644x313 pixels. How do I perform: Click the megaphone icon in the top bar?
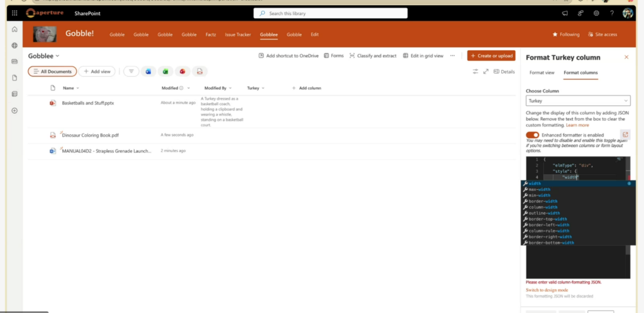(565, 13)
